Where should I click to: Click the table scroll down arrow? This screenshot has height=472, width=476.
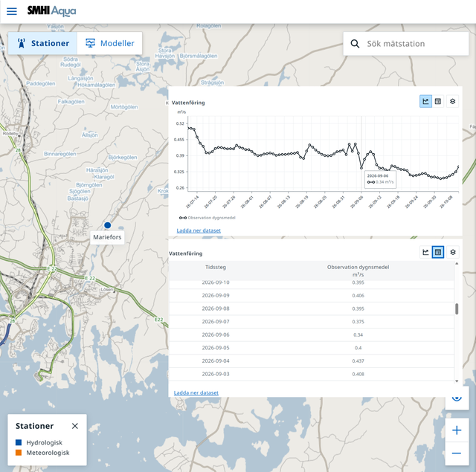pos(457,381)
